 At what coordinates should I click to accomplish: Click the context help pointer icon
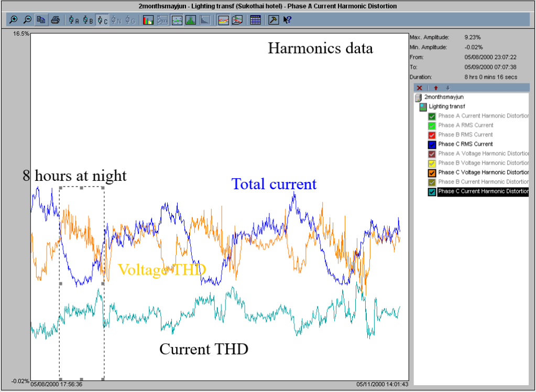coord(287,20)
